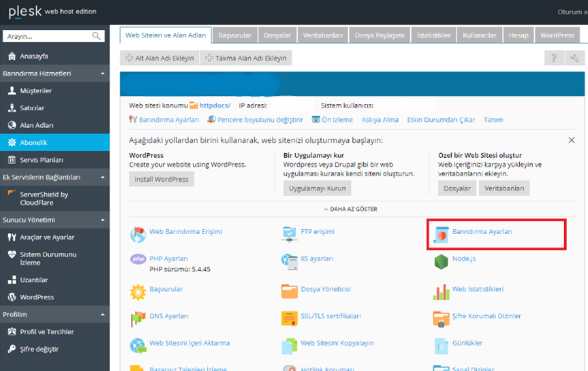Switch to Veritabanları tab
Viewport: 588px width, 371px height.
click(323, 35)
